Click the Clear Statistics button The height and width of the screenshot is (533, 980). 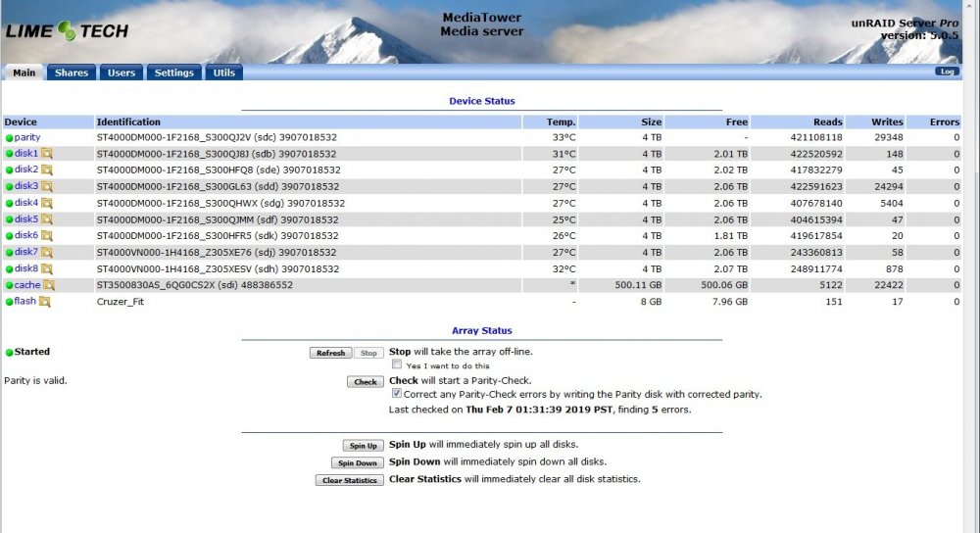[350, 480]
